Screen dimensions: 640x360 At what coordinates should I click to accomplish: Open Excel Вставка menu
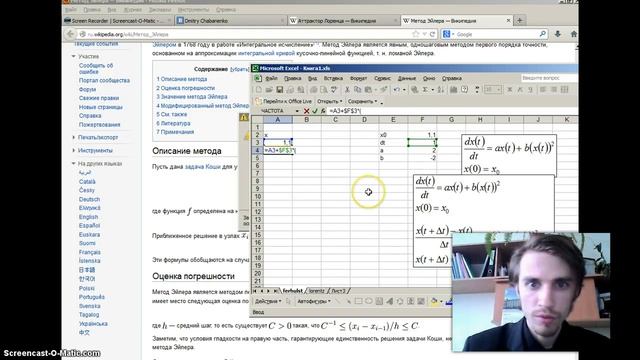pyautogui.click(x=333, y=78)
